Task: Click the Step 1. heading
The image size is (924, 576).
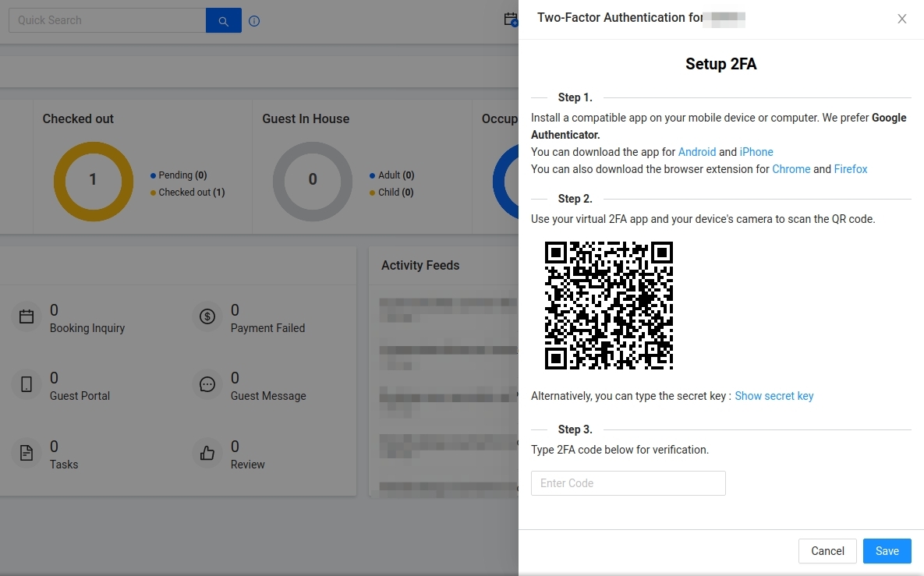Action: coord(575,97)
